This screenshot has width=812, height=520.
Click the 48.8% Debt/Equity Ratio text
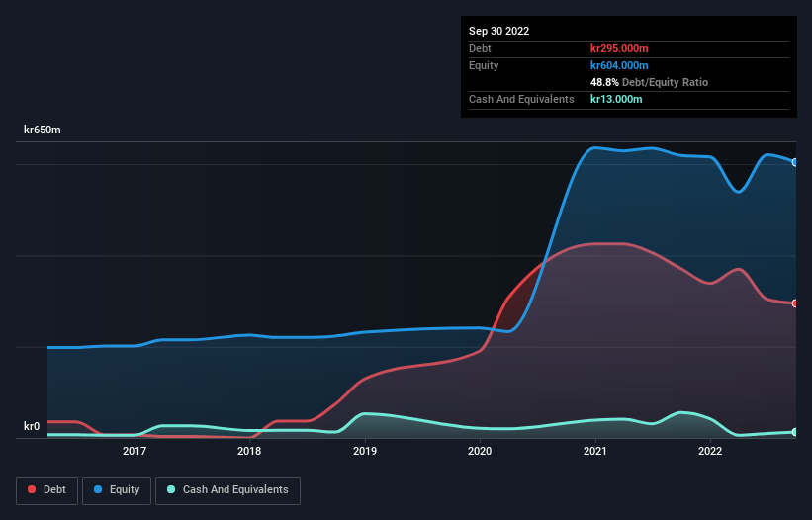tap(649, 82)
